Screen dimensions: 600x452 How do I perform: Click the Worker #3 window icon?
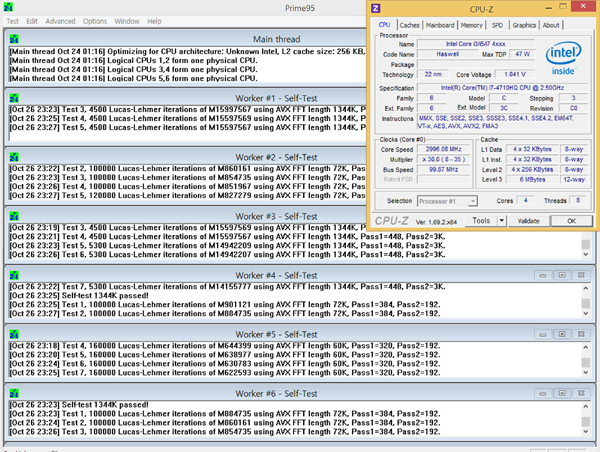coord(14,216)
